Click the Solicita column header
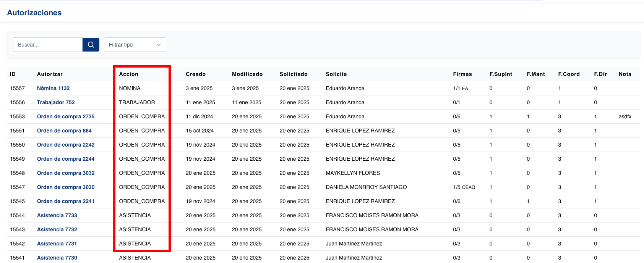This screenshot has height=263, width=644. [x=336, y=74]
